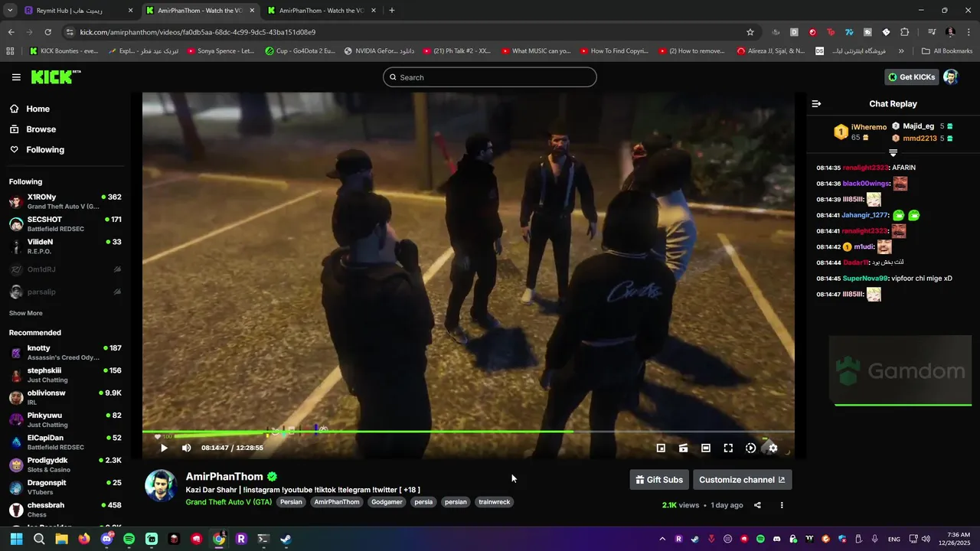
Task: Open Following in sidebar
Action: [x=38, y=149]
